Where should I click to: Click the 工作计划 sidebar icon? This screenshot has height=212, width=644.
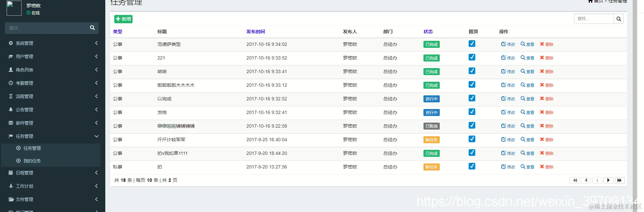(x=11, y=186)
